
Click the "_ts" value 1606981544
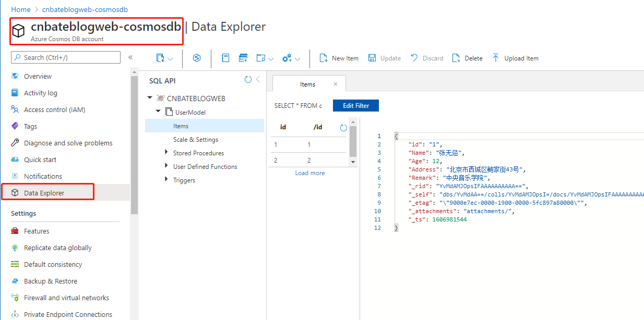click(449, 219)
